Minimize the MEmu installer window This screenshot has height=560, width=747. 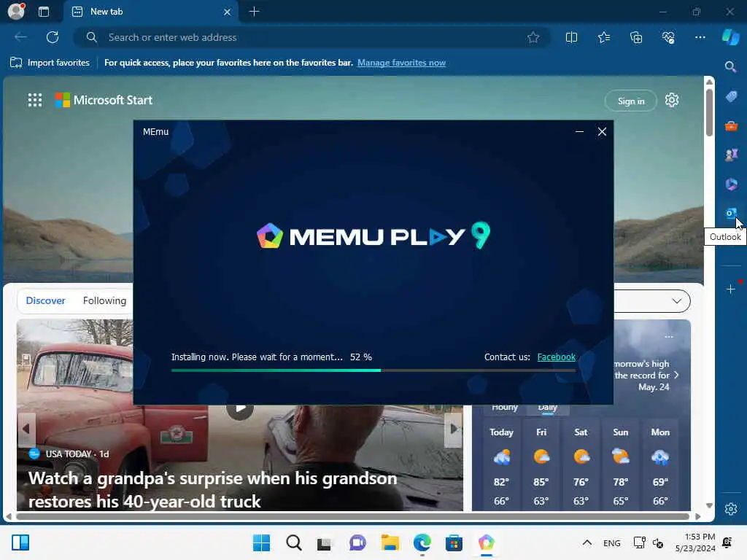579,131
